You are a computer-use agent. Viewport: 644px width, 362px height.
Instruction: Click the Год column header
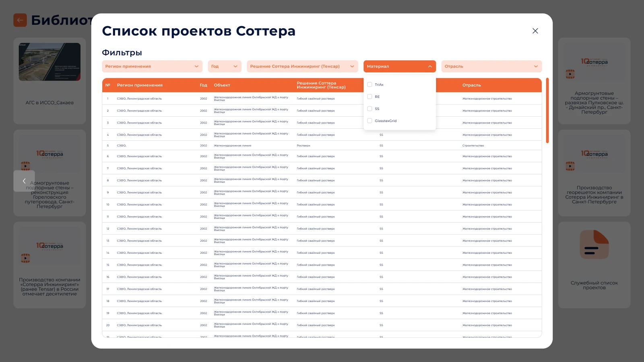click(x=203, y=85)
